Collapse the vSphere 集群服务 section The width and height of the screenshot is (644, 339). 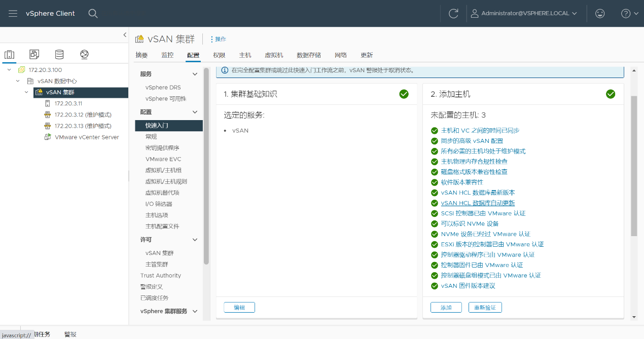(x=195, y=311)
